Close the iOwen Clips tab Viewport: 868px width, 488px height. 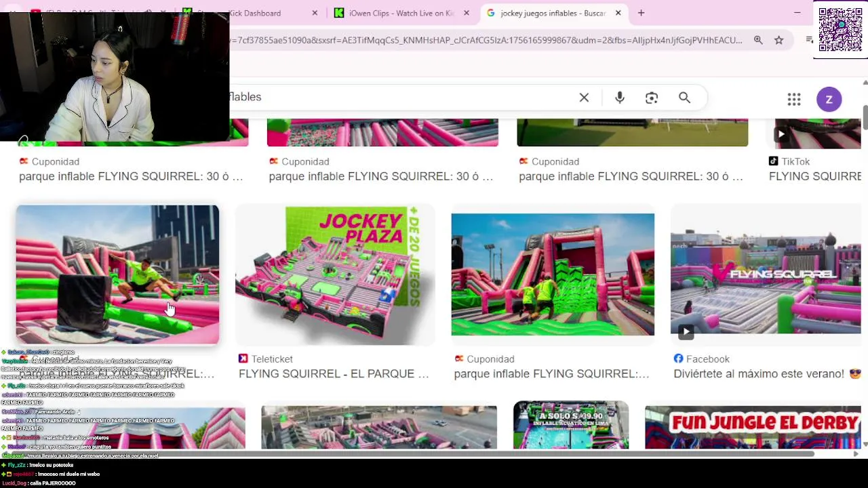pyautogui.click(x=466, y=13)
